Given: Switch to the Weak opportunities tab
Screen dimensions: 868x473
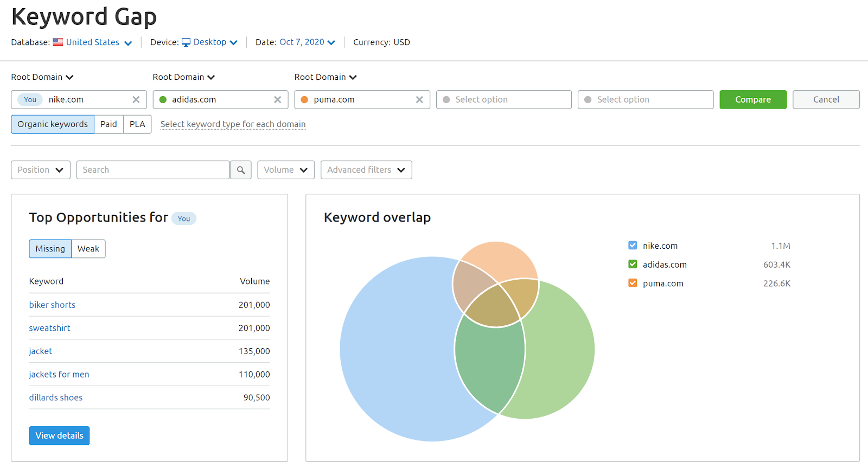Looking at the screenshot, I should pos(88,249).
